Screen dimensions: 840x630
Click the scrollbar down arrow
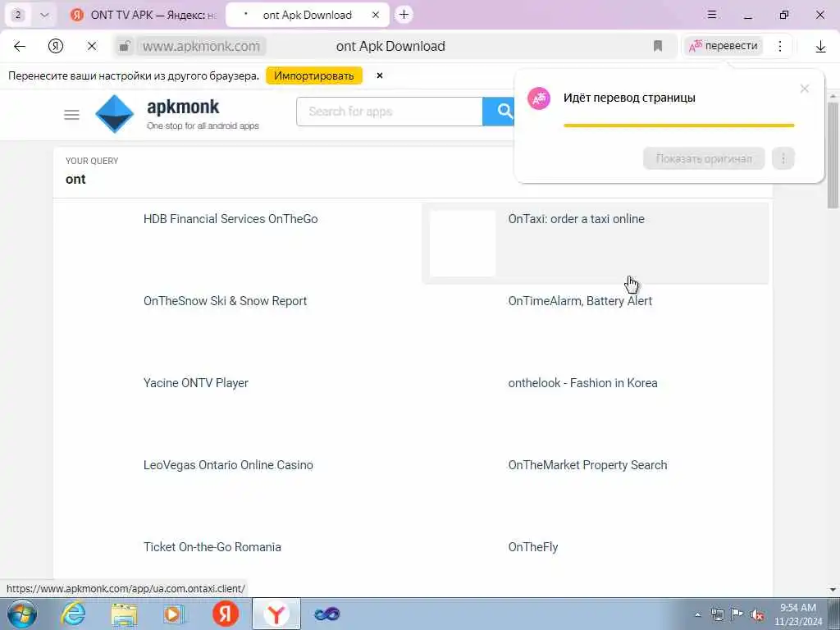pos(833,590)
